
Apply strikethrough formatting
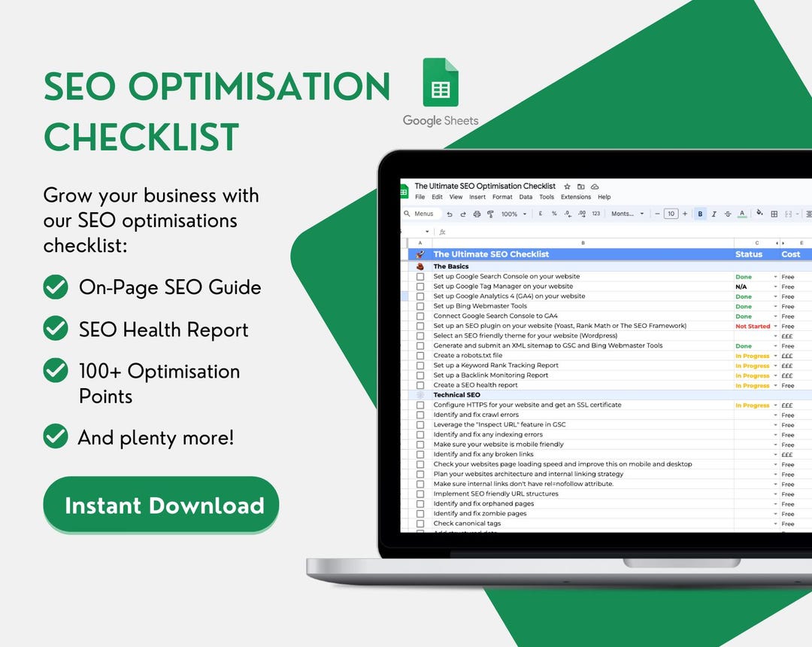727,214
